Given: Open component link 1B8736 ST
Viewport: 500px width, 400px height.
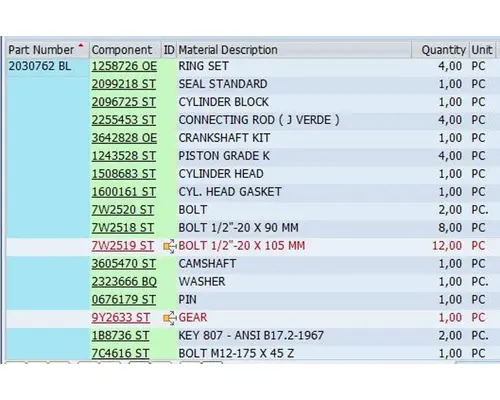Looking at the screenshot, I should pyautogui.click(x=120, y=335).
